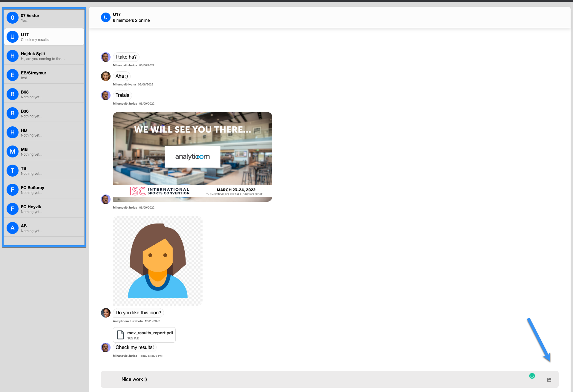Open the FC Suðuroy conversation
This screenshot has height=392, width=573.
pos(44,190)
